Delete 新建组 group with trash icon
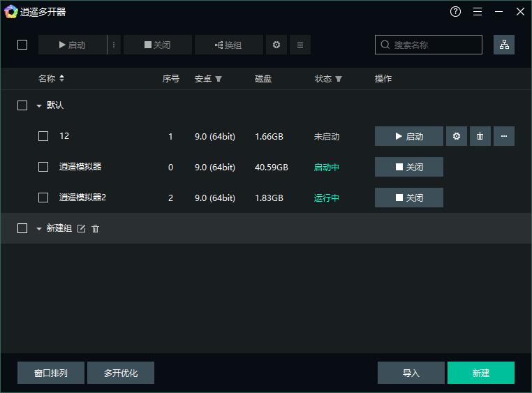This screenshot has height=393, width=532. [x=96, y=228]
